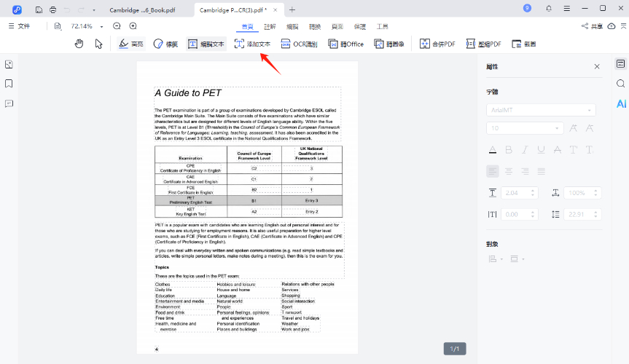Screen dimensions: 629x364
Task: Align text right
Action: [x=525, y=171]
